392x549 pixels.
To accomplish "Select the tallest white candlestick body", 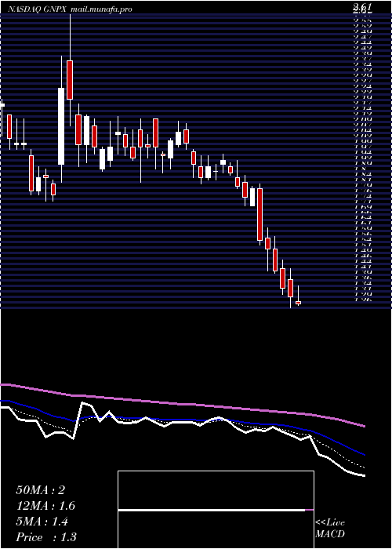I will 61,126.
